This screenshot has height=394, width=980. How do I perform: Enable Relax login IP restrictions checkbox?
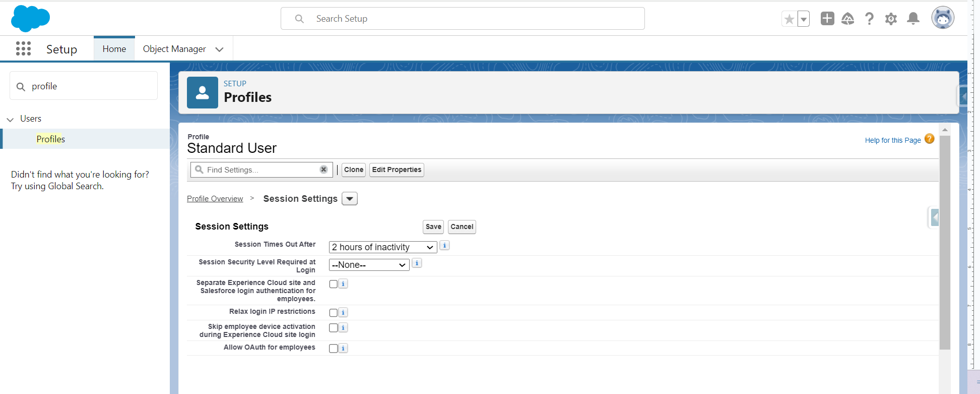[333, 313]
